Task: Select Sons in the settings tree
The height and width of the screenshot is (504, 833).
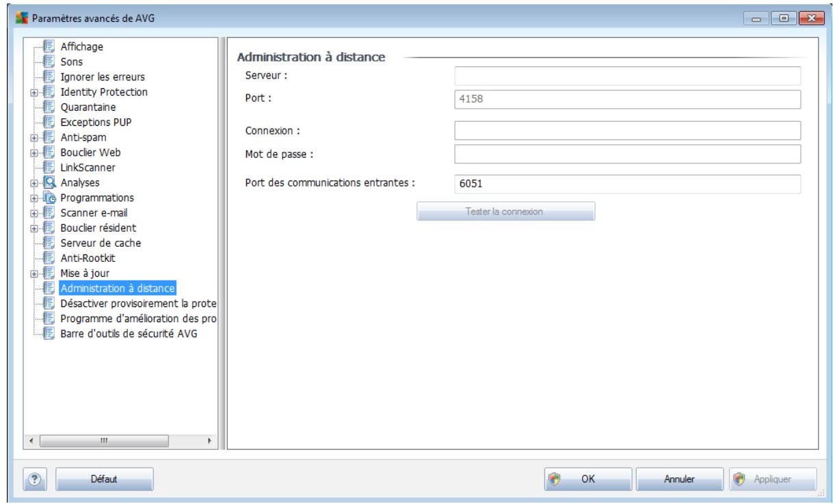Action: [72, 62]
